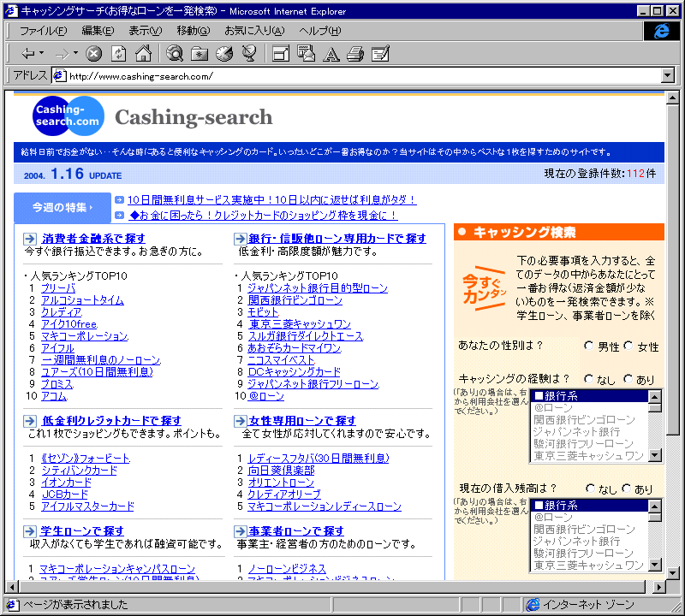Screen dimensions: 685x616
Task: Open the 女性専用ローンで探す heading link
Action: click(302, 421)
